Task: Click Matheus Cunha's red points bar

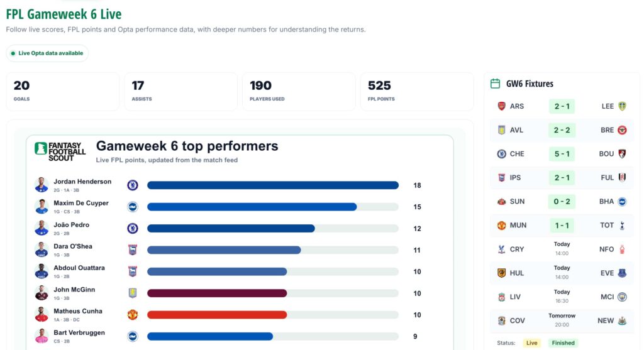Action: click(217, 315)
